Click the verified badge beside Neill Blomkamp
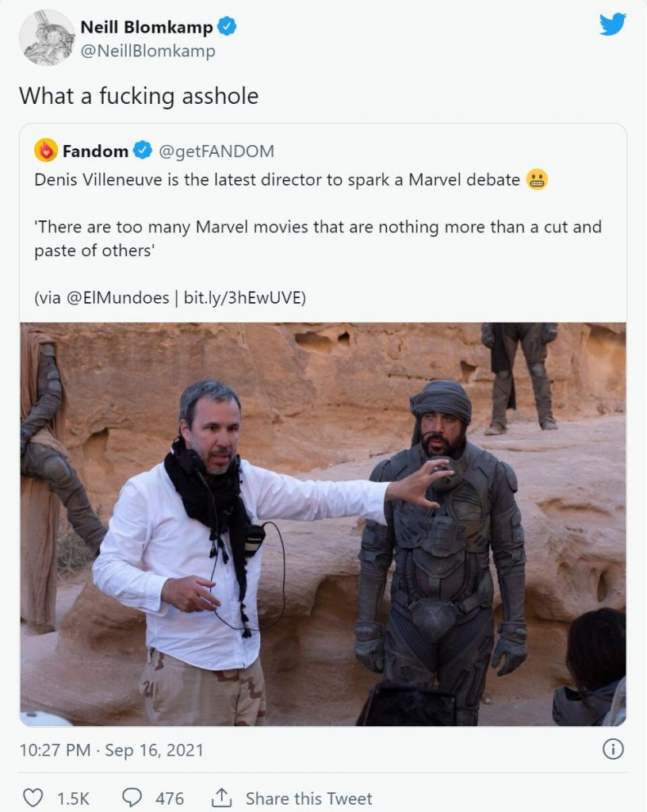Image resolution: width=647 pixels, height=812 pixels. point(228,27)
